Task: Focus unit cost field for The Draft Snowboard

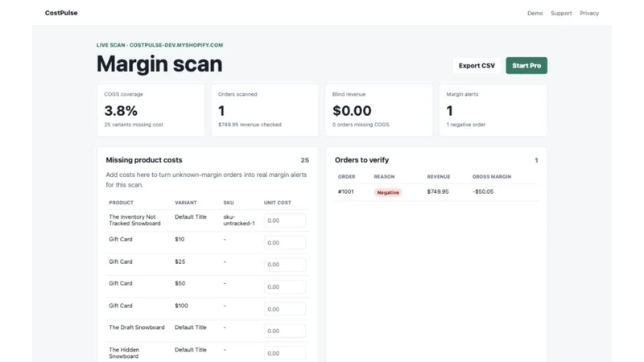Action: (285, 331)
